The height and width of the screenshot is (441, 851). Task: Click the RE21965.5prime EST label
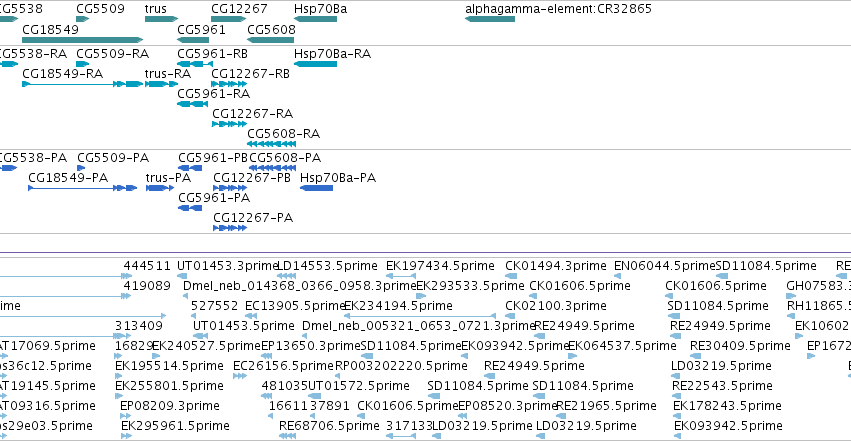[606, 406]
